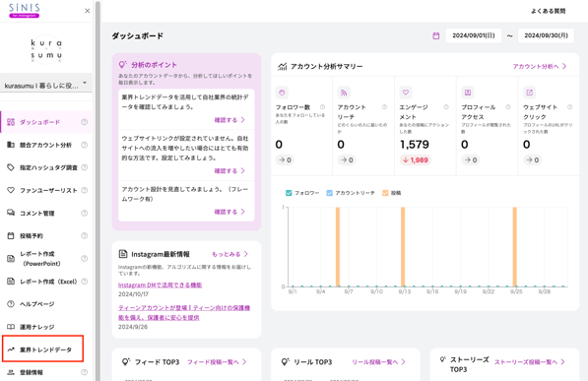Open レポート作成 (PowerPoint) menu item
The height and width of the screenshot is (381, 588).
point(45,258)
